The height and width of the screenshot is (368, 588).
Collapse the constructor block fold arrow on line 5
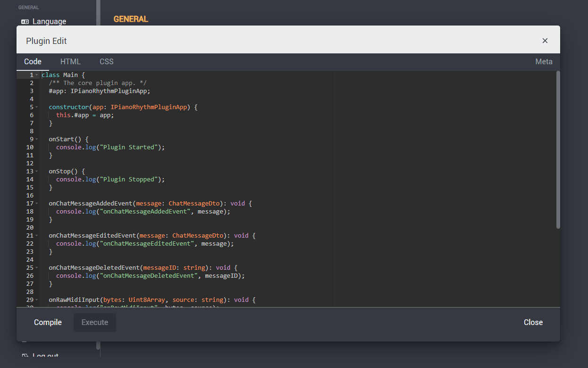(x=37, y=107)
